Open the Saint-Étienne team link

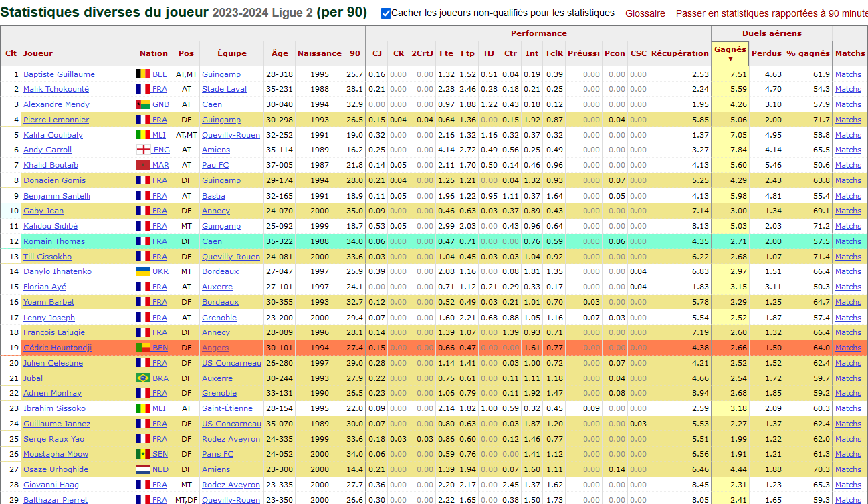tap(227, 408)
